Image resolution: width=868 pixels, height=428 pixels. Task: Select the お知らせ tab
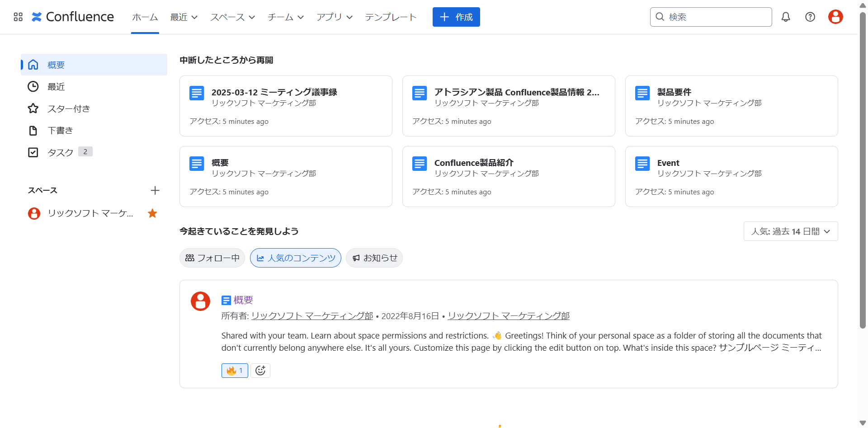[x=374, y=258]
